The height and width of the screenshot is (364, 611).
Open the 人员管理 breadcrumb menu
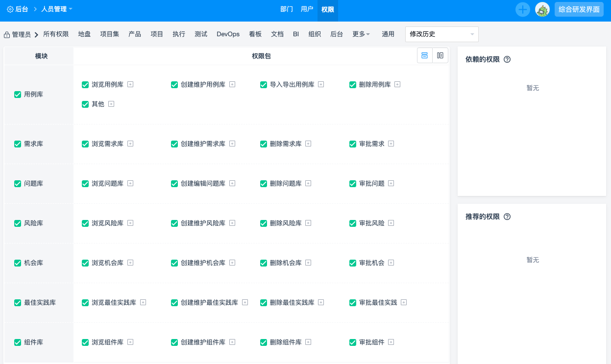coord(57,9)
